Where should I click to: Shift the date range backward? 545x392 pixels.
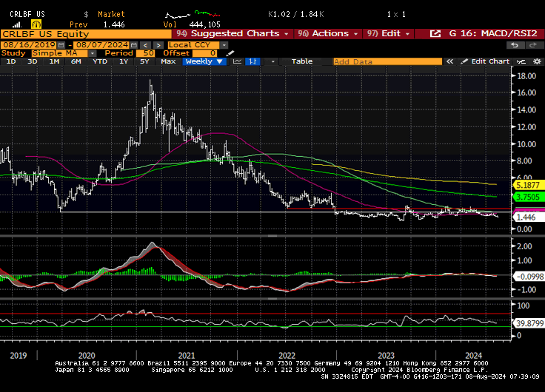point(146,45)
